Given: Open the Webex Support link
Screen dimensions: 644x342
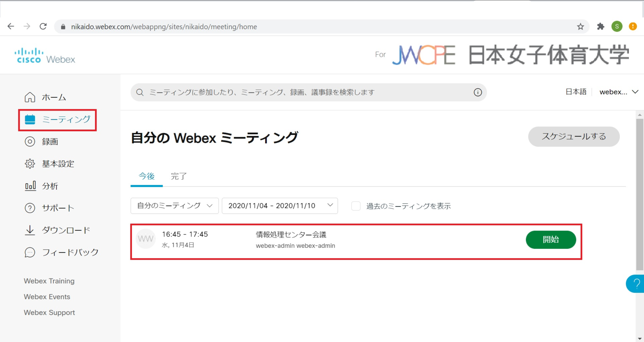Looking at the screenshot, I should (x=49, y=313).
